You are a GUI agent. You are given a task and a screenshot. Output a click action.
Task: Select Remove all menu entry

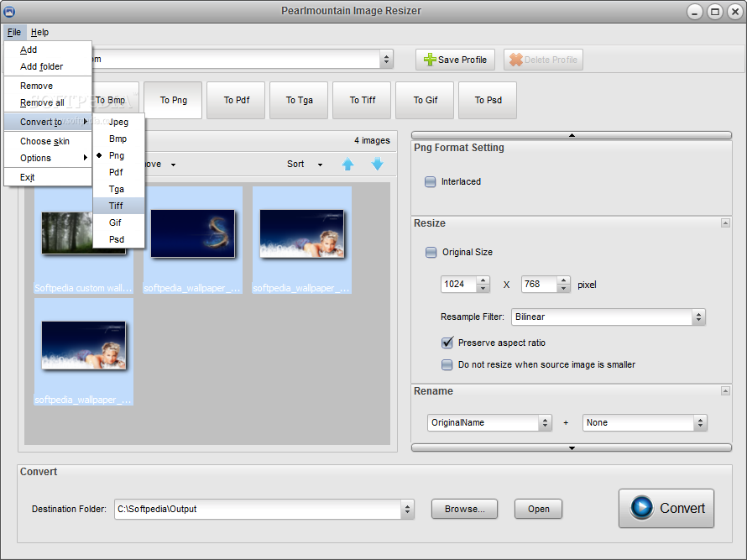48,102
